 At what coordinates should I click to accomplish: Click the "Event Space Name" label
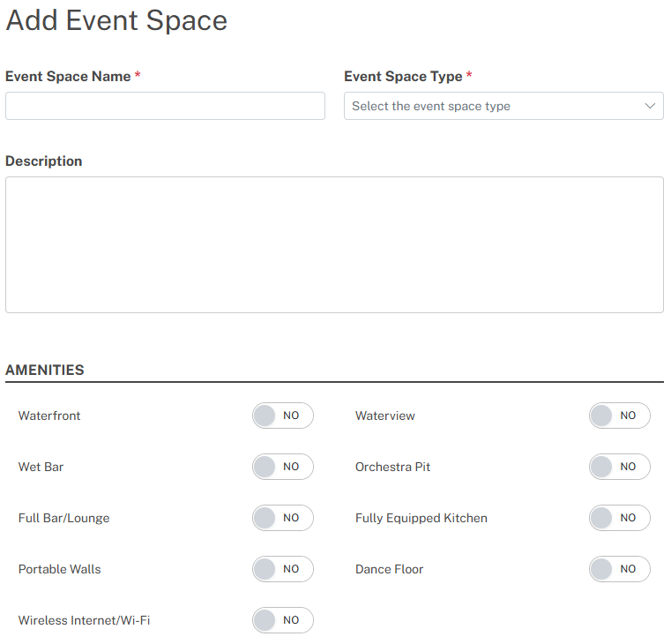pyautogui.click(x=68, y=76)
